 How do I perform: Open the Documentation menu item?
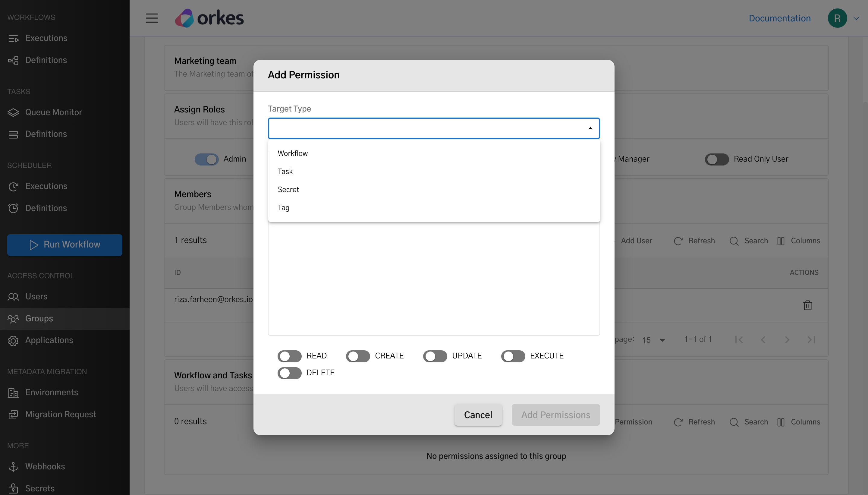click(x=779, y=18)
